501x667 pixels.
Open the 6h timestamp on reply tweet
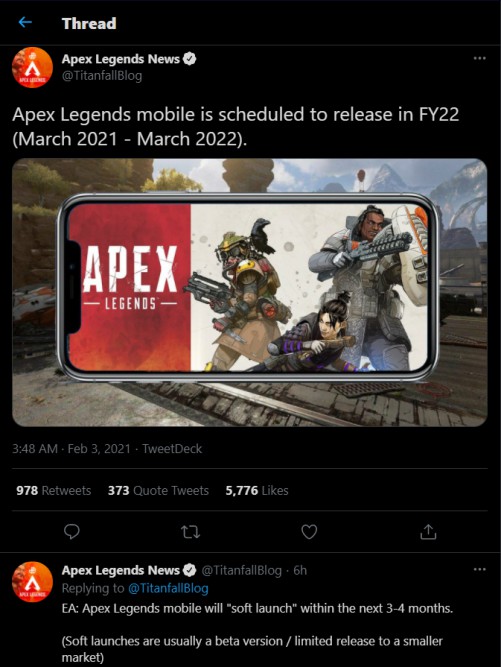pos(300,570)
